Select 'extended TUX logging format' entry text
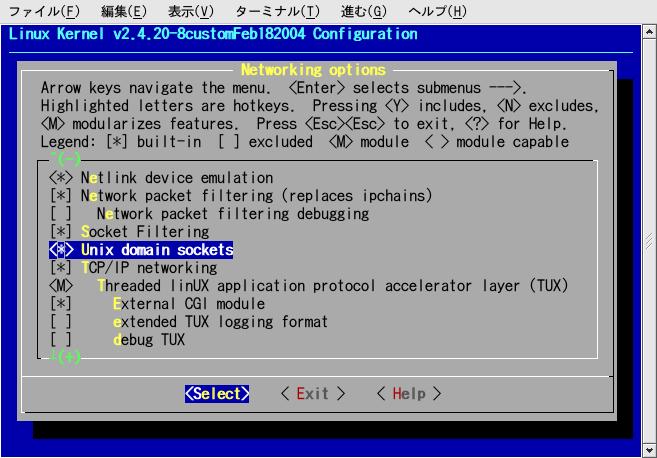Image resolution: width=657 pixels, height=458 pixels. pyautogui.click(x=220, y=322)
